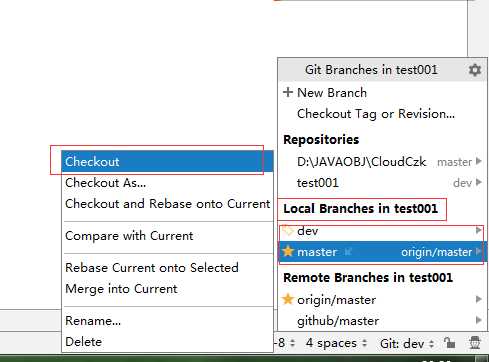489x362 pixels.
Task: Select the origin/master remote branch row
Action: (x=383, y=300)
